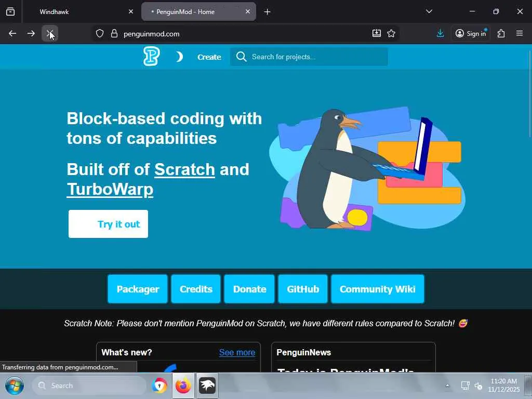The height and width of the screenshot is (399, 532).
Task: Click the penguin illustration
Action: point(367,169)
